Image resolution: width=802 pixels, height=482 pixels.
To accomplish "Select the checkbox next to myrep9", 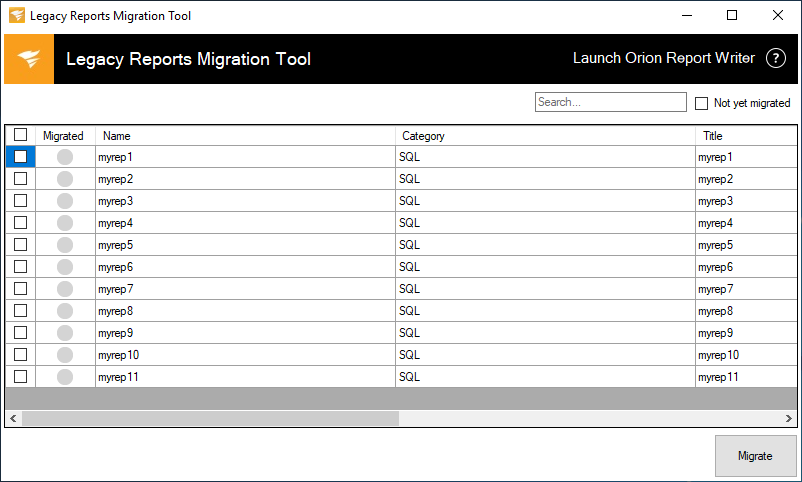I will coord(20,333).
